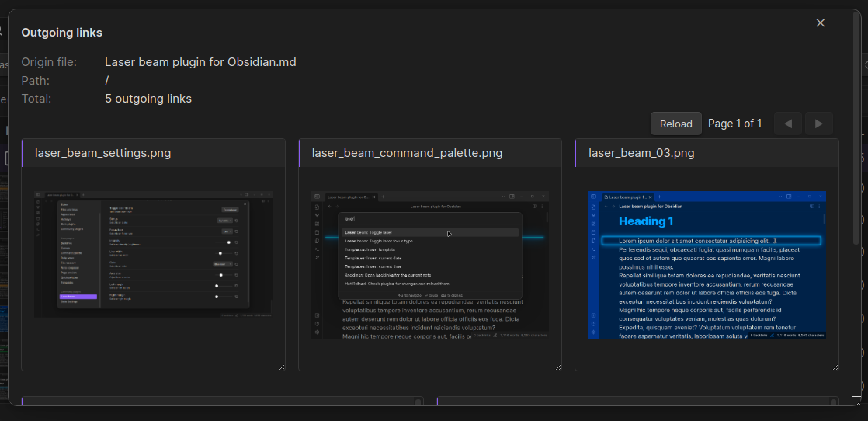
Task: Click the 'Origin file:' label
Action: [49, 62]
